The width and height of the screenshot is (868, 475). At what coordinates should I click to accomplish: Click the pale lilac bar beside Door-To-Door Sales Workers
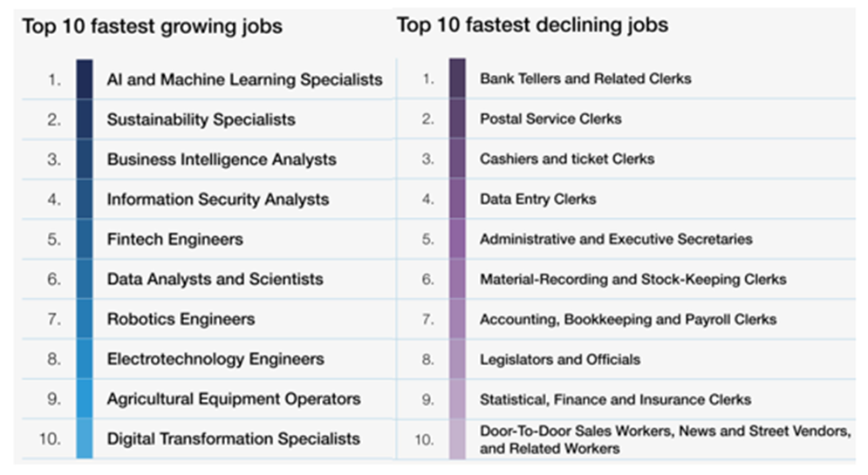pyautogui.click(x=457, y=439)
